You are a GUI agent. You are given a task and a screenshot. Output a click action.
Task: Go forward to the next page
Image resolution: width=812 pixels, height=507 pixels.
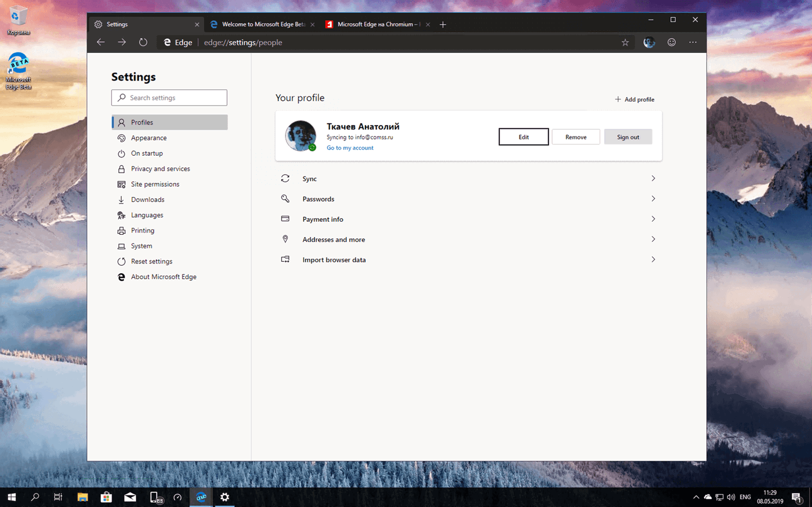pyautogui.click(x=122, y=42)
